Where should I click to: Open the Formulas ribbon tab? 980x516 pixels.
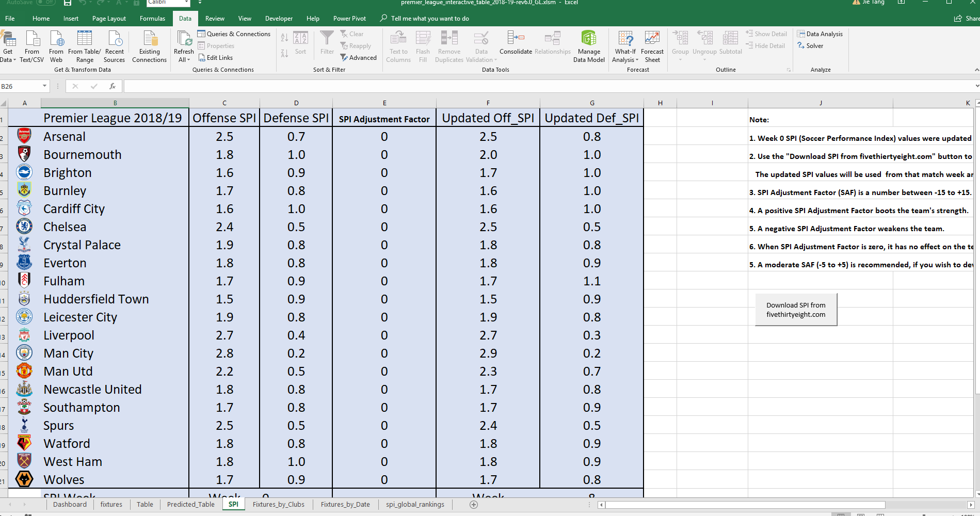click(152, 19)
